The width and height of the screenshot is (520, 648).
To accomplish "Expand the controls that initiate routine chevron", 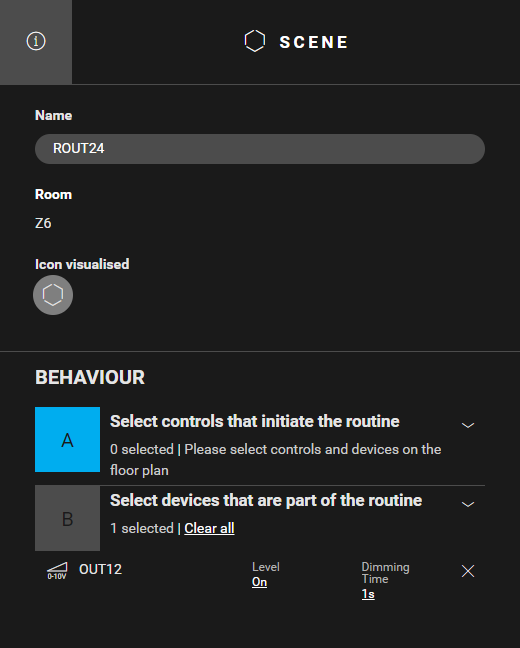I will pos(468,425).
